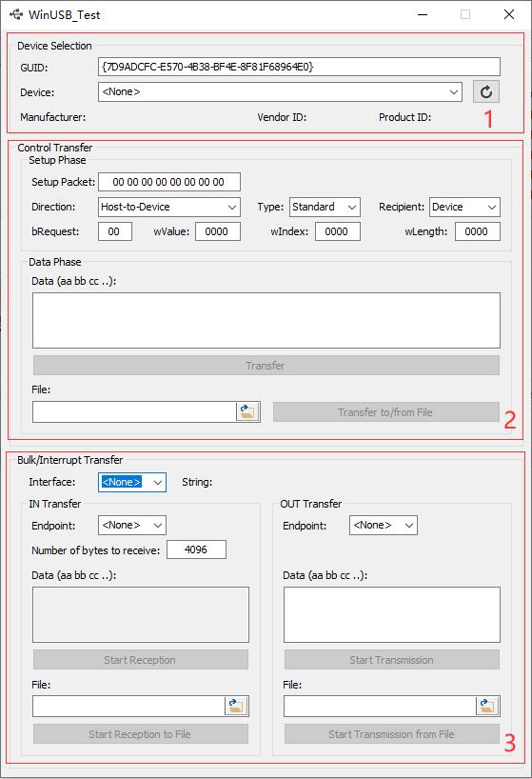Image resolution: width=532 pixels, height=779 pixels.
Task: Click the Transfer button
Action: click(x=266, y=366)
